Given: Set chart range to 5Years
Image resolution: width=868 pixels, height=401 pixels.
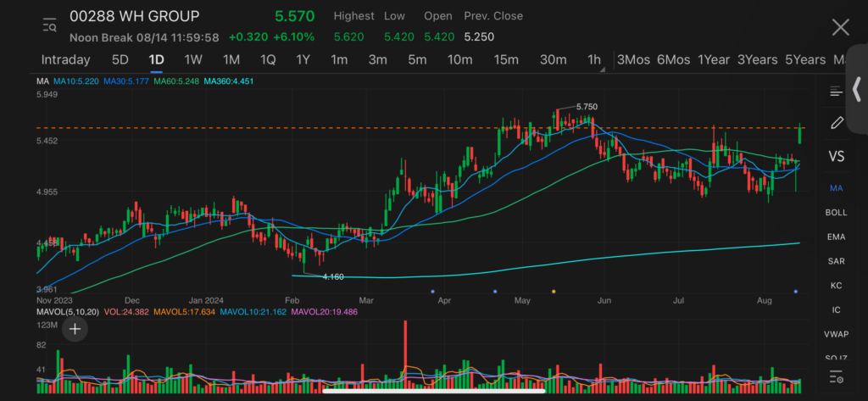Looking at the screenshot, I should click(x=805, y=60).
